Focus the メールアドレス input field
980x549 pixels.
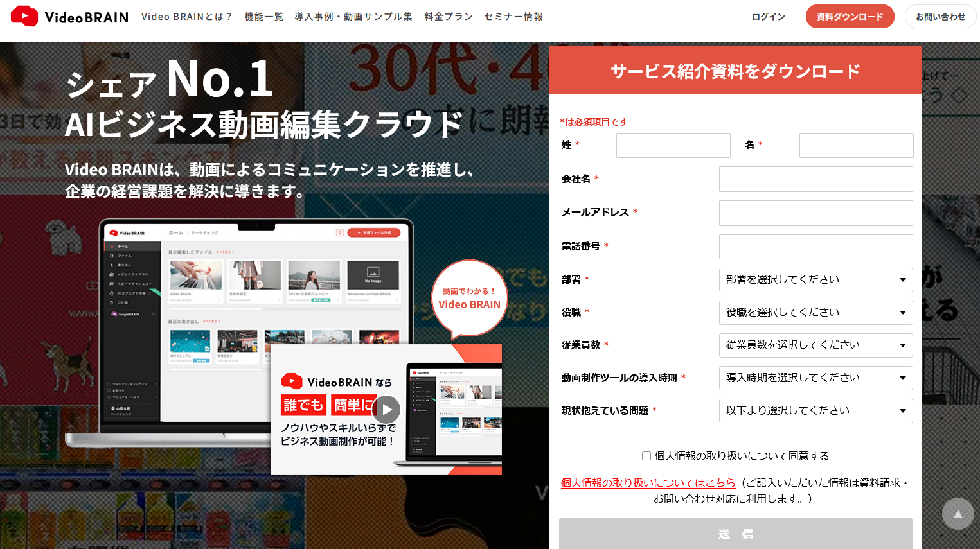point(815,213)
